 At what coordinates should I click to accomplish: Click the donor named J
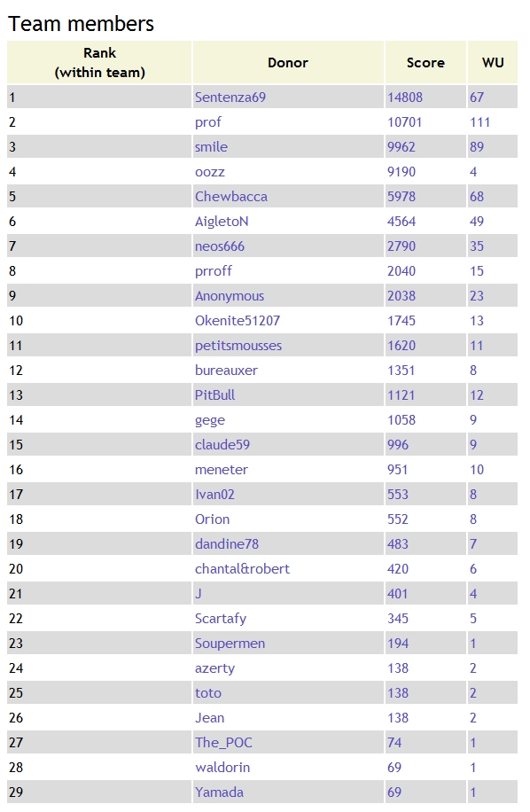(199, 594)
